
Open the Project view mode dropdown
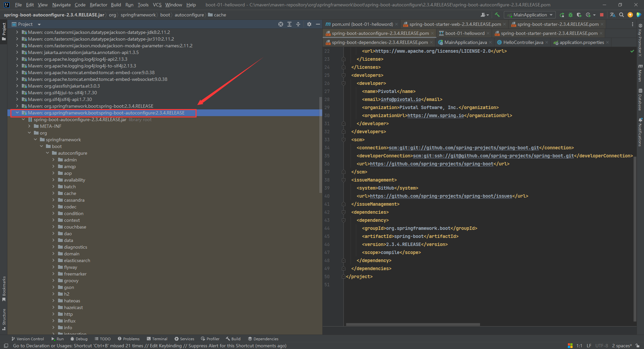click(x=39, y=24)
